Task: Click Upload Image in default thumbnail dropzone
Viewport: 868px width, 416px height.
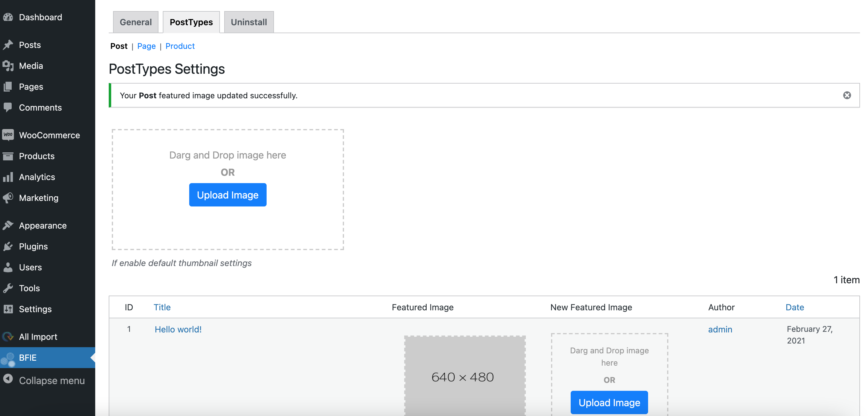Action: [228, 195]
